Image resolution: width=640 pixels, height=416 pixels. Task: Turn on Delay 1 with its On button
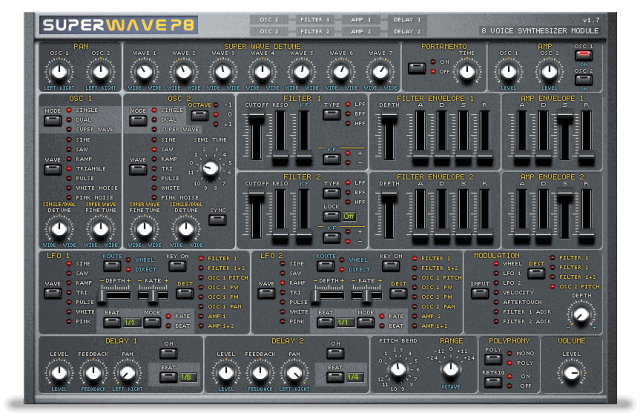pyautogui.click(x=168, y=353)
